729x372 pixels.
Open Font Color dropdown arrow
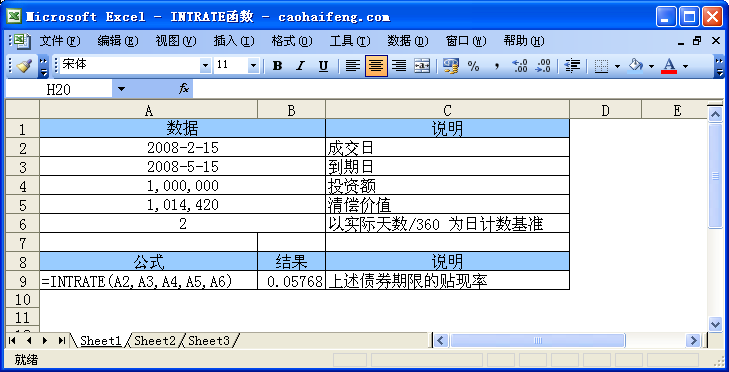click(x=685, y=66)
